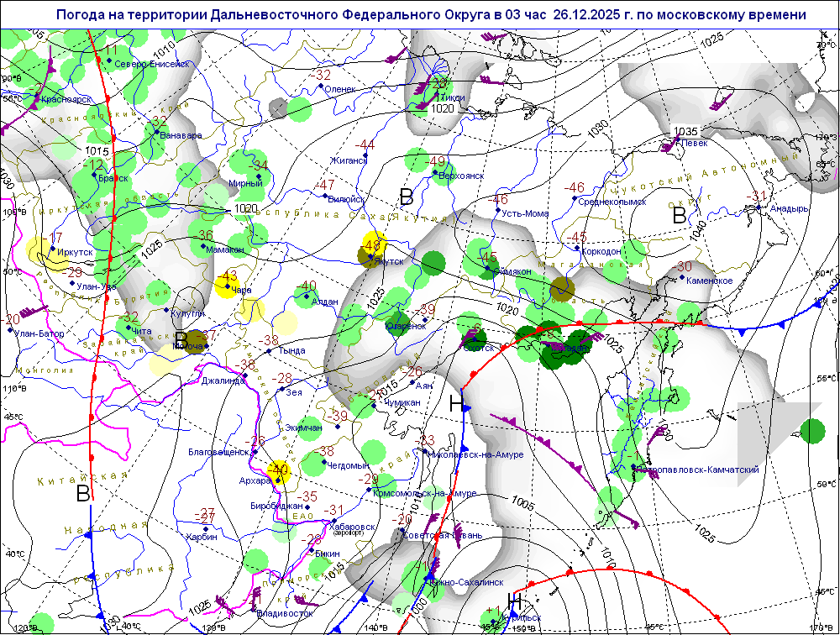The image size is (840, 635).
Task: Select the yellow circle at Архара
Action: point(278,470)
